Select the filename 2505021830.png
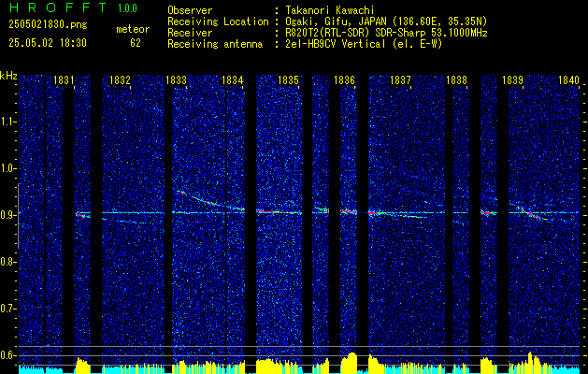 click(x=48, y=25)
